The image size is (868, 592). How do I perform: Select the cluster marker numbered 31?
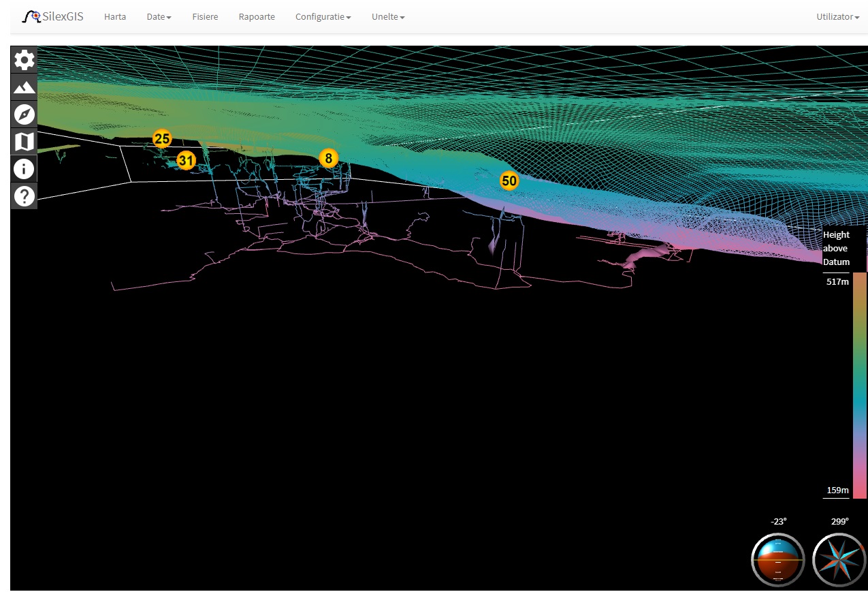[x=186, y=161]
